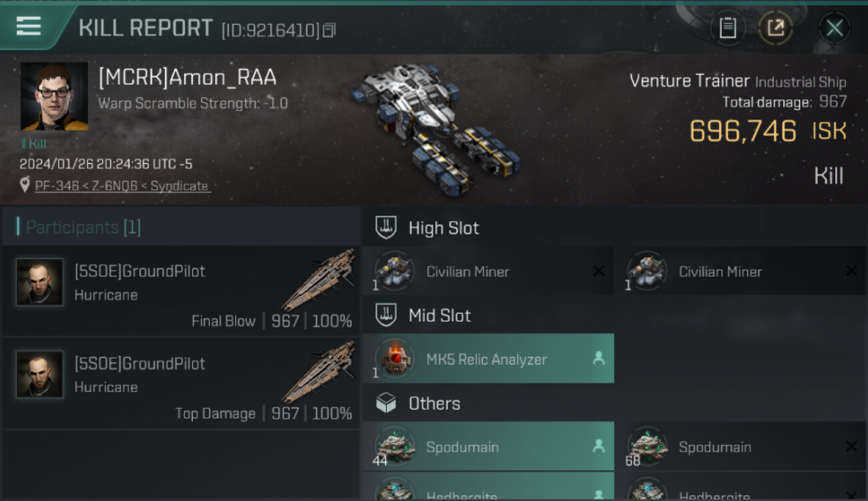Screen dimensions: 868x501
Task: Click the Final Blow Hurricane ship icon
Action: pyautogui.click(x=318, y=279)
